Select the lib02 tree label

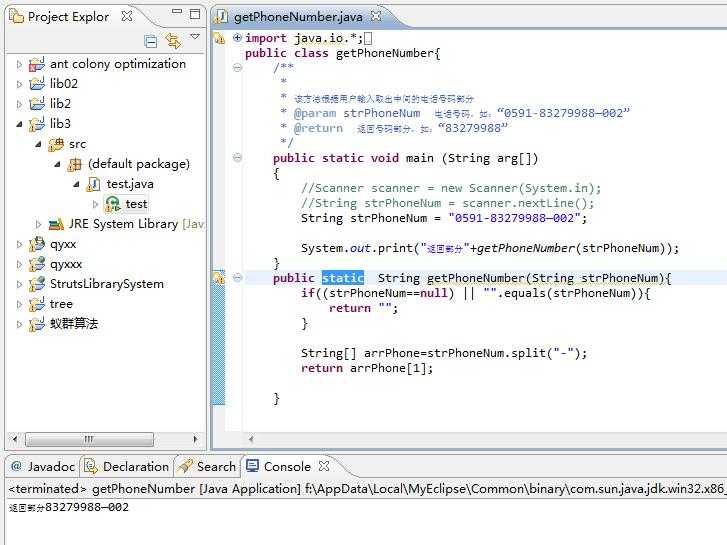tap(64, 84)
